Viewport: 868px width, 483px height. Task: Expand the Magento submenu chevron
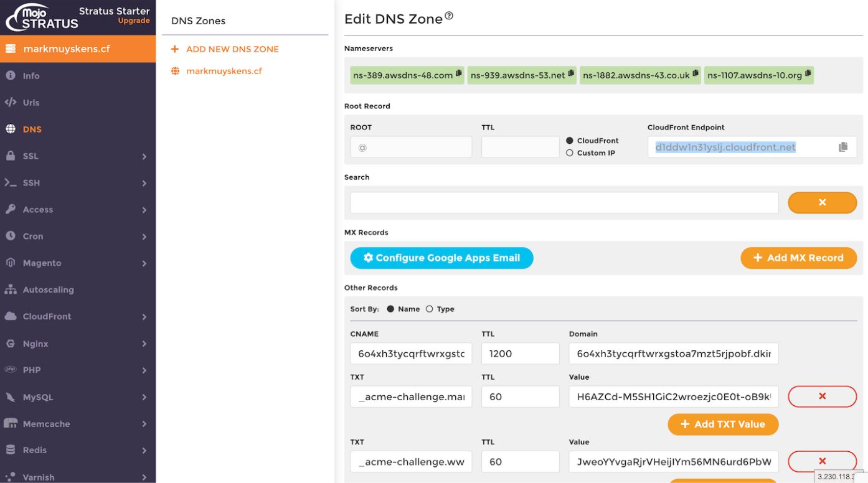144,263
